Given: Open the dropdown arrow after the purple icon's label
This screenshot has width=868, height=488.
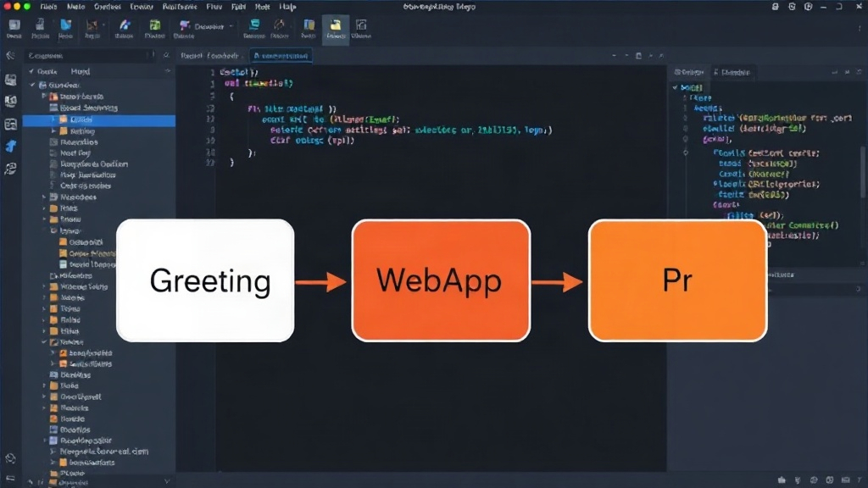Looking at the screenshot, I should 231,26.
